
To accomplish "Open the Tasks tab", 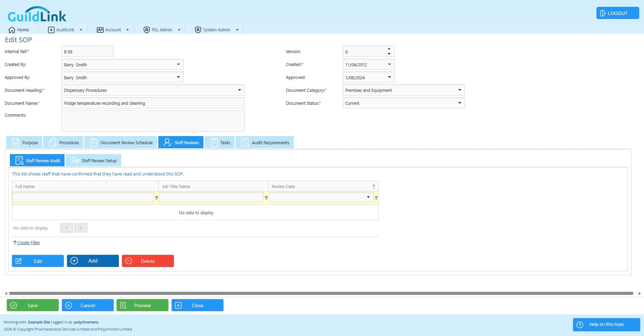I will (220, 142).
